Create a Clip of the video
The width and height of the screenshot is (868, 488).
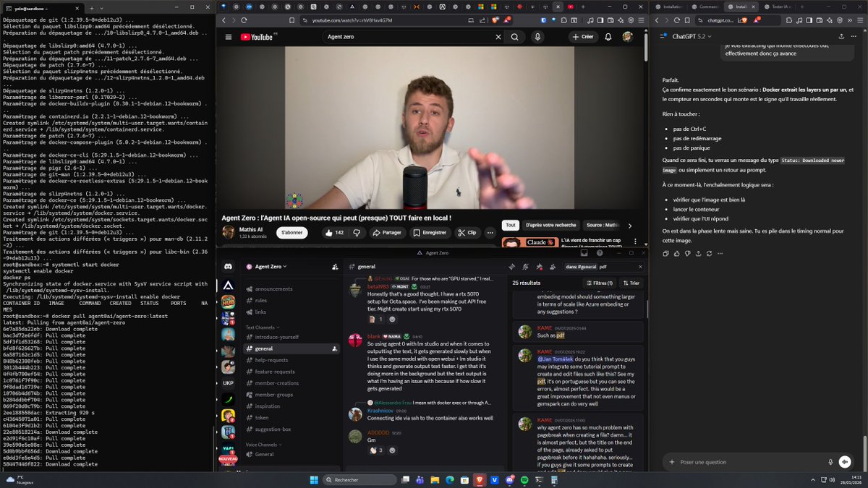pyautogui.click(x=467, y=233)
